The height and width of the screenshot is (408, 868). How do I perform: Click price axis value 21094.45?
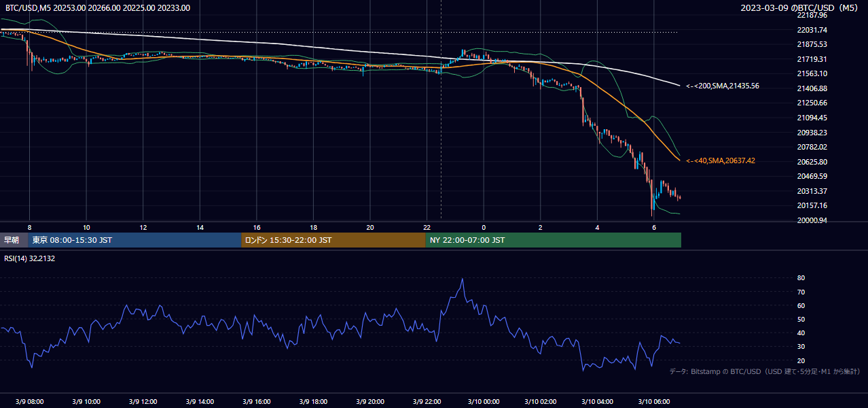812,118
